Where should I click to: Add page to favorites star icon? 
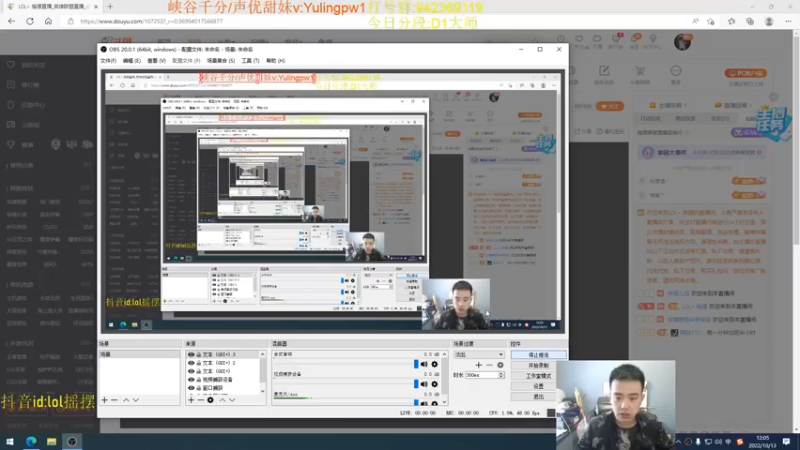coord(711,21)
